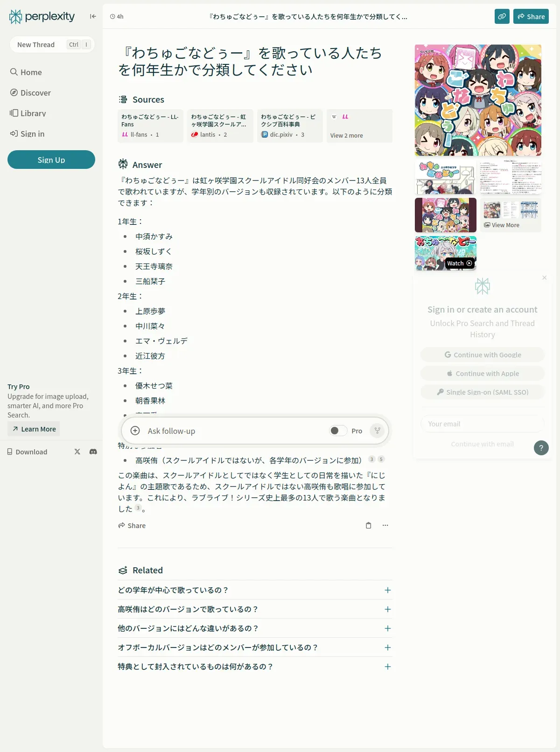Open the more options ellipsis icon
Viewport: 560px width, 752px height.
coord(385,525)
